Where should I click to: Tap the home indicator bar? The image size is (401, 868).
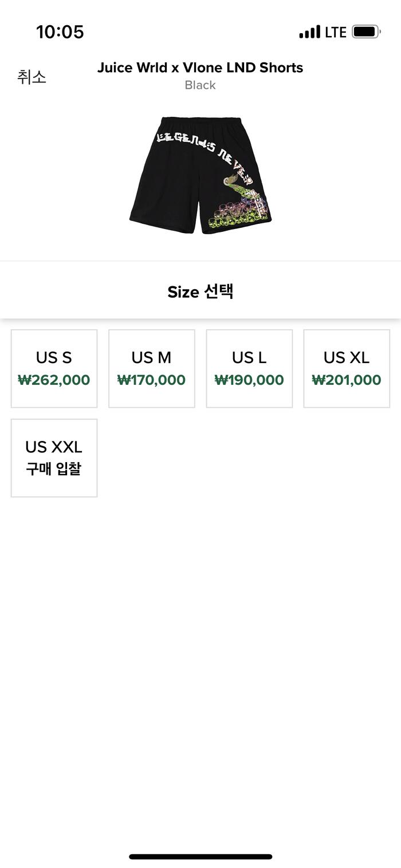click(x=200, y=857)
